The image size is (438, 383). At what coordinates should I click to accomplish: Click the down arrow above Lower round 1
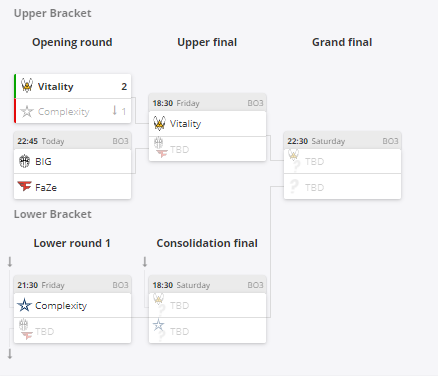coord(10,262)
